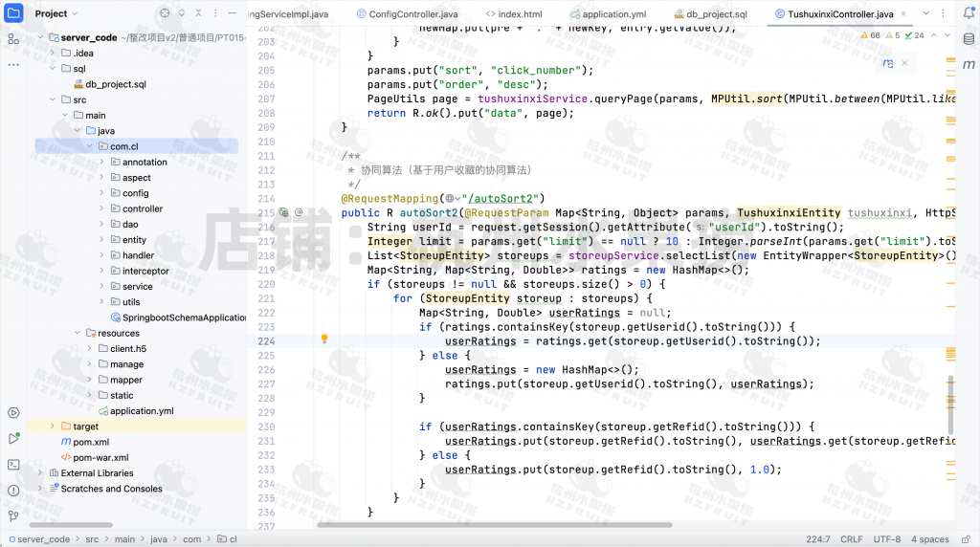Image resolution: width=980 pixels, height=547 pixels.
Task: Toggle the Structure tool window button
Action: pyautogui.click(x=13, y=39)
